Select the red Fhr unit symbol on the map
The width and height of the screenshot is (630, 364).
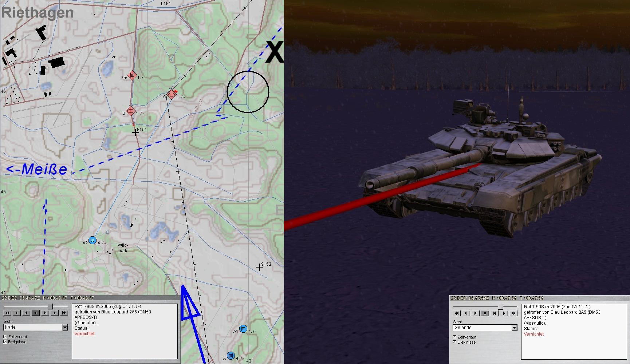pos(132,75)
